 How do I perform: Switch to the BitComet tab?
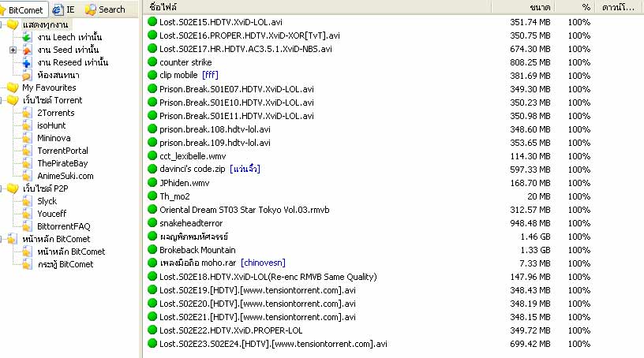click(x=24, y=9)
